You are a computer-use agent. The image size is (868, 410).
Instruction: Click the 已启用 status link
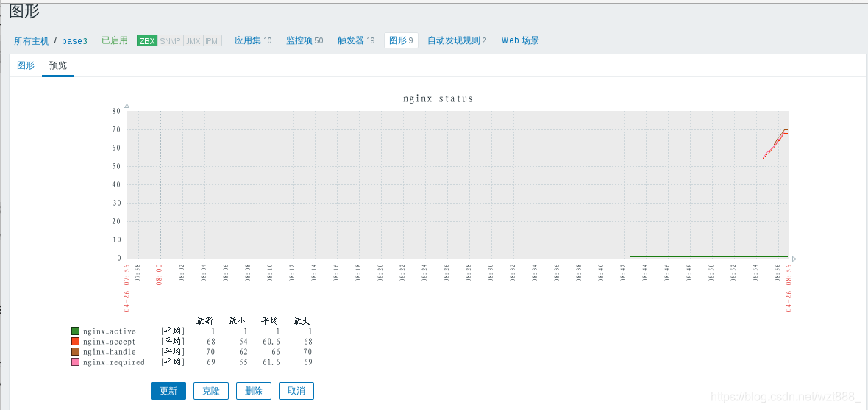coord(115,40)
